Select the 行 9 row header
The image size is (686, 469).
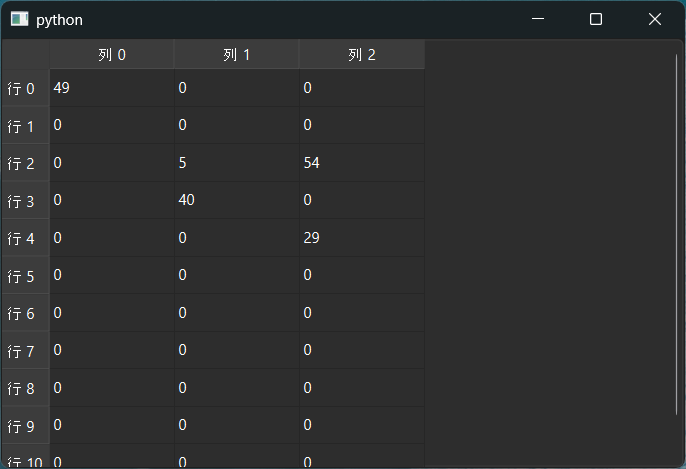25,426
